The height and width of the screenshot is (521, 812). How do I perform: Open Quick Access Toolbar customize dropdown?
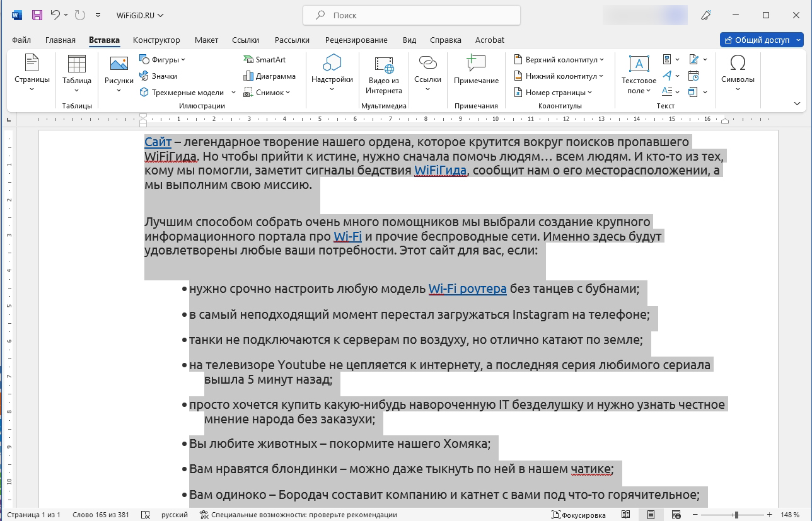98,15
